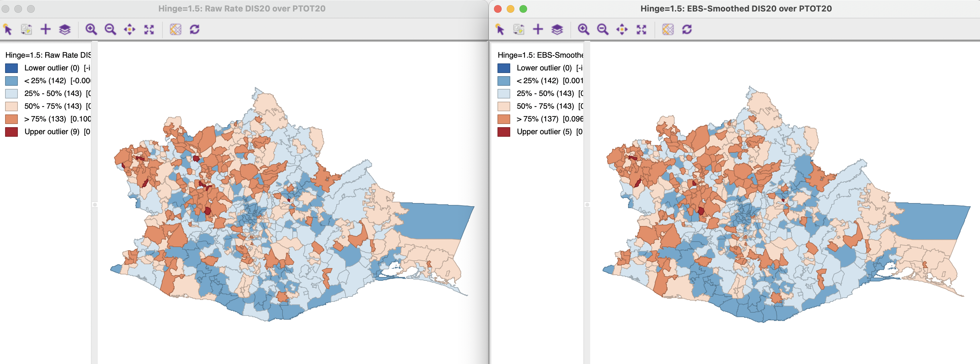
Task: Click 'Hinge=1.5: EBS-Smoothe' legend title
Action: point(540,55)
